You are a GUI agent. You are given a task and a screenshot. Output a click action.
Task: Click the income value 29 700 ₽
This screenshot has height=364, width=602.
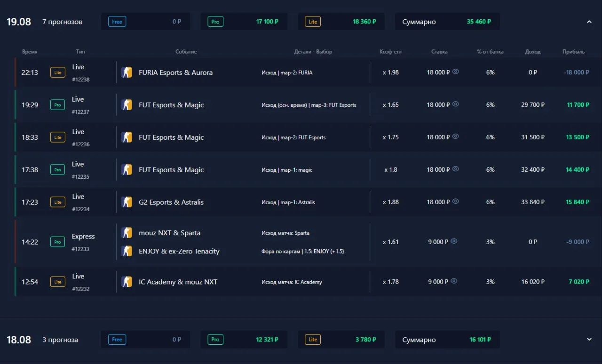coord(533,105)
